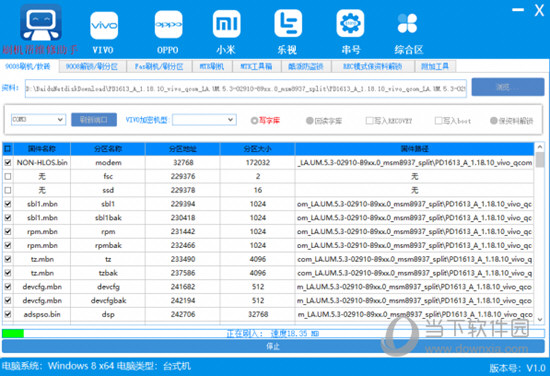Click the 浏览 browse button
The image size is (550, 376).
click(508, 87)
